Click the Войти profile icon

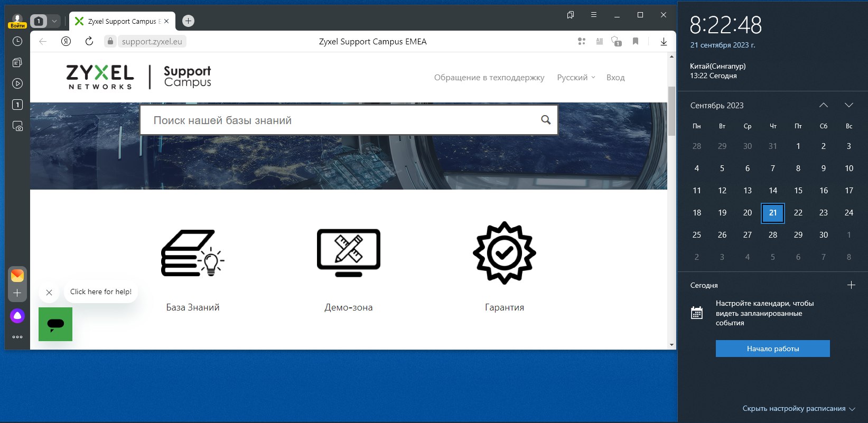17,21
